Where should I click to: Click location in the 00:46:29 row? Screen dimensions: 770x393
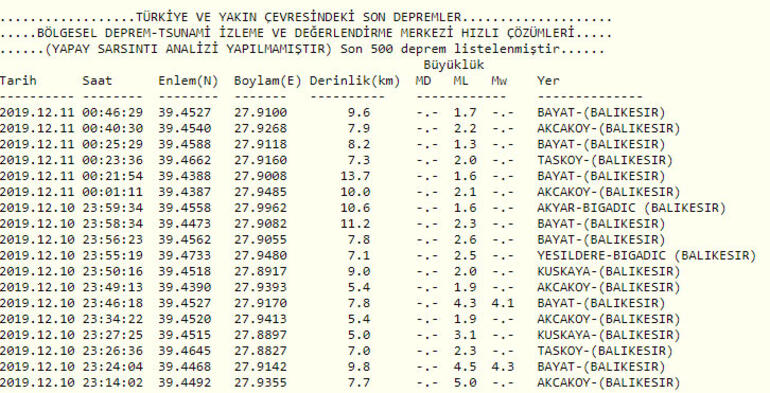pyautogui.click(x=601, y=113)
